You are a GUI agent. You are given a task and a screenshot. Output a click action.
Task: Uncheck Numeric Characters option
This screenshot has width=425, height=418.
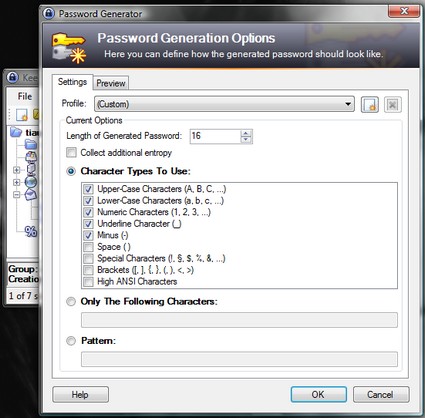(88, 212)
